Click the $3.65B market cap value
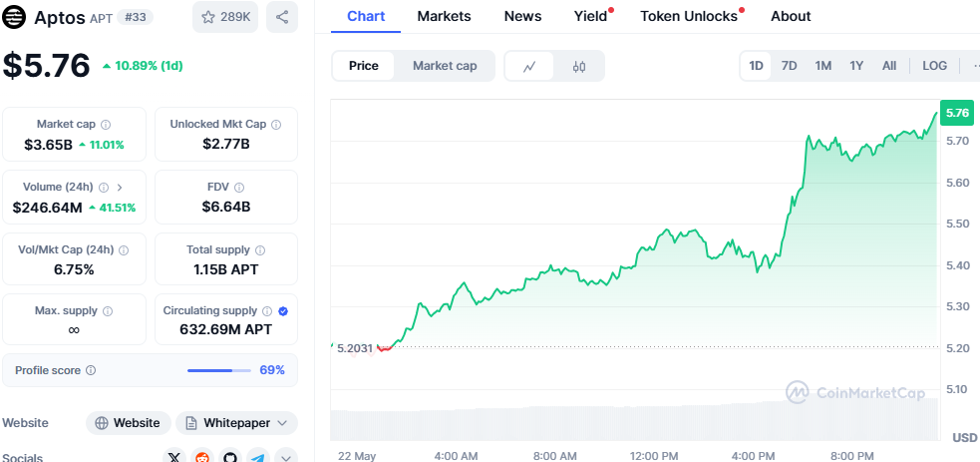The height and width of the screenshot is (462, 980). (48, 145)
